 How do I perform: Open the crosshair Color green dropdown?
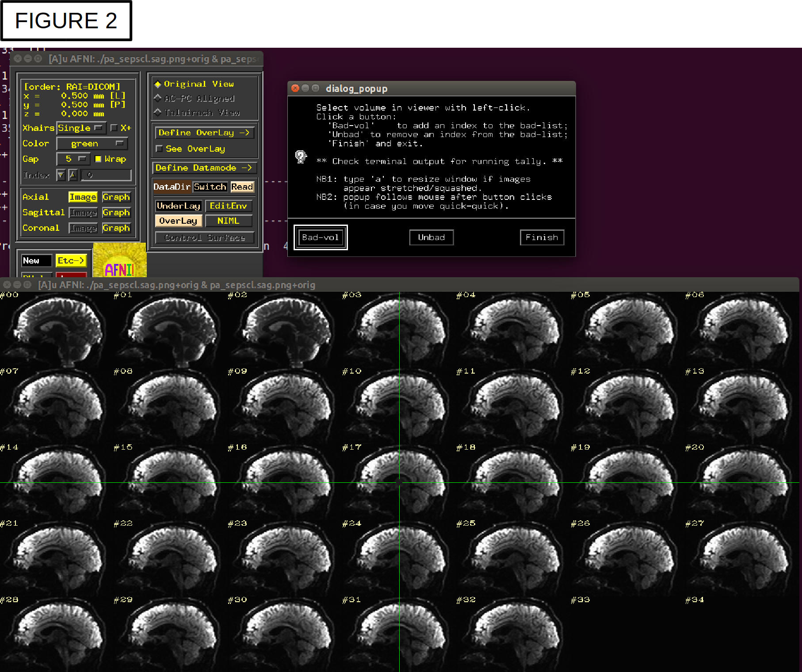click(92, 144)
